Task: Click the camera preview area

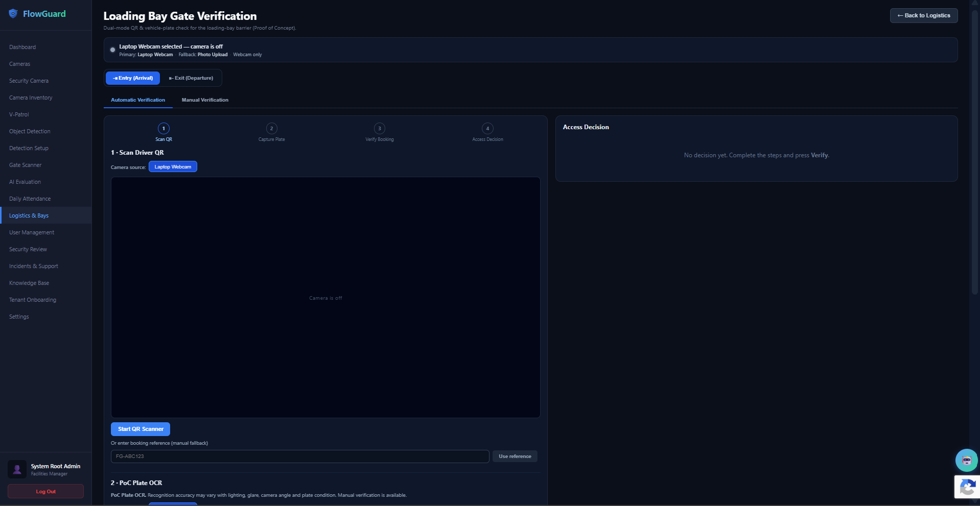Action: [325, 297]
